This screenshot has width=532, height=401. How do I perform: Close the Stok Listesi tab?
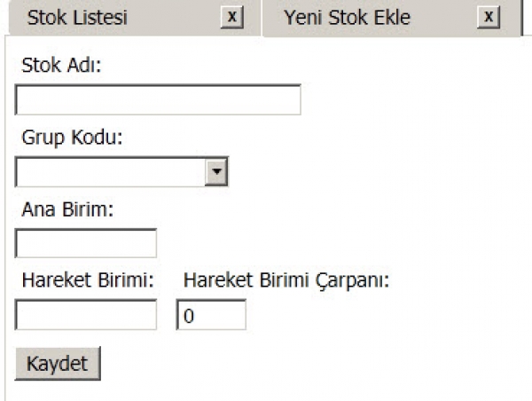232,17
